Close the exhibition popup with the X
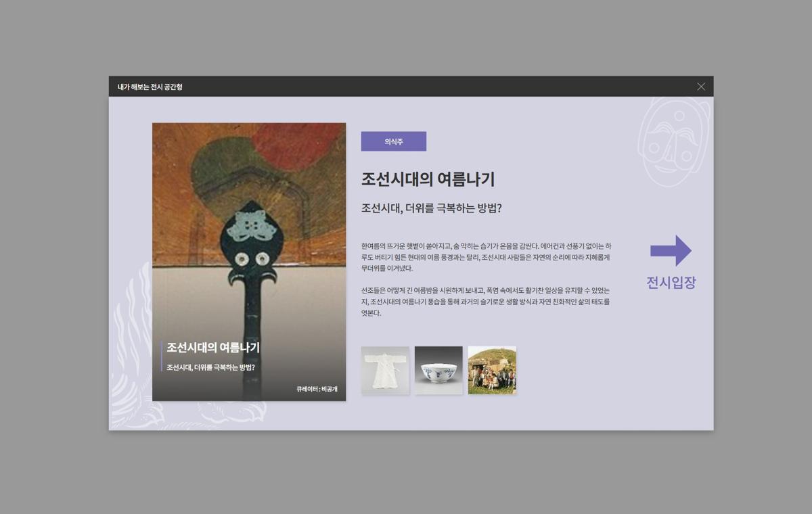The width and height of the screenshot is (812, 514). click(x=700, y=87)
